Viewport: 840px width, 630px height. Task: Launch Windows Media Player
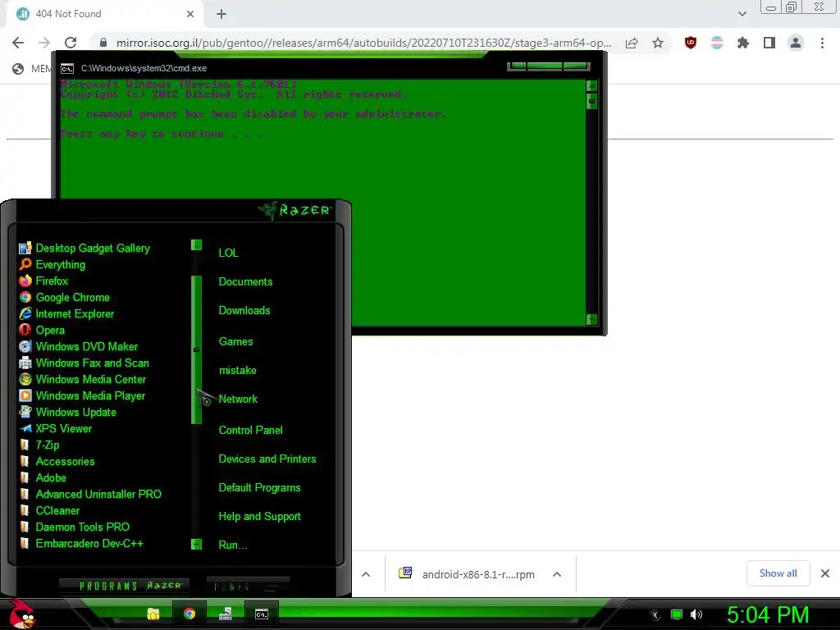point(82,396)
